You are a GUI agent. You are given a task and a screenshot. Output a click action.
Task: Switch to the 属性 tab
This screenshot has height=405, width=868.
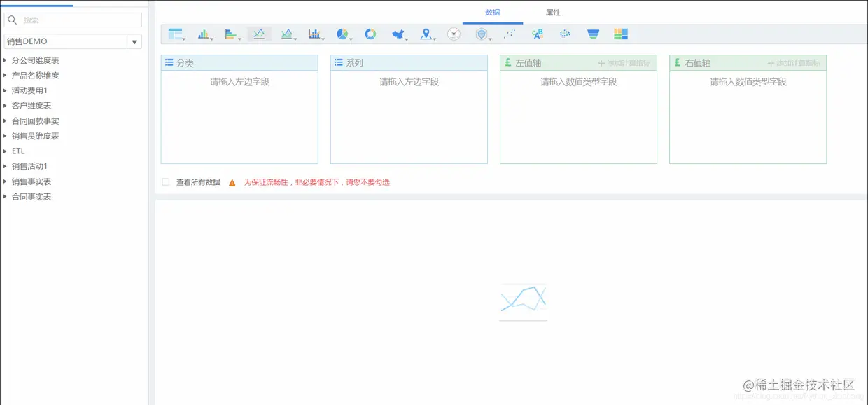[x=553, y=13]
